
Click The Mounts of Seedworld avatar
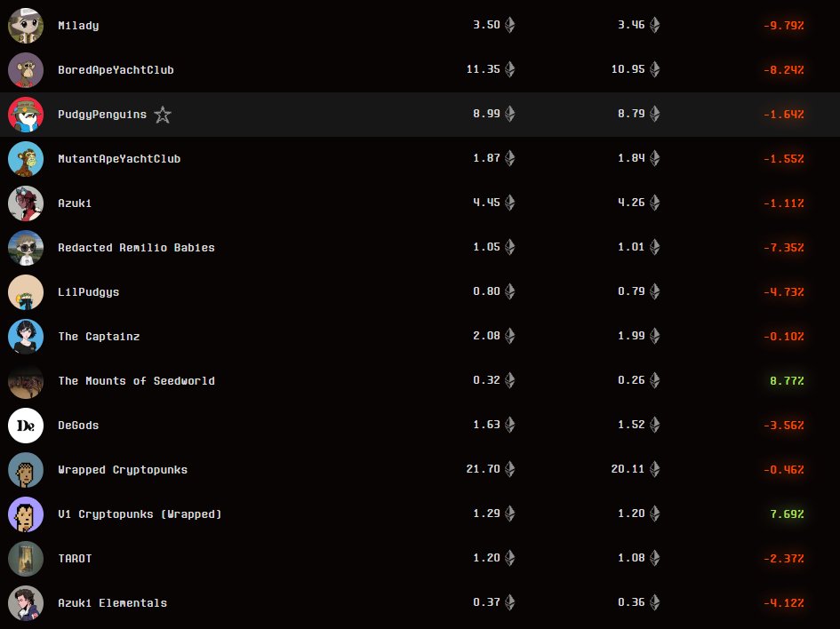pos(26,380)
